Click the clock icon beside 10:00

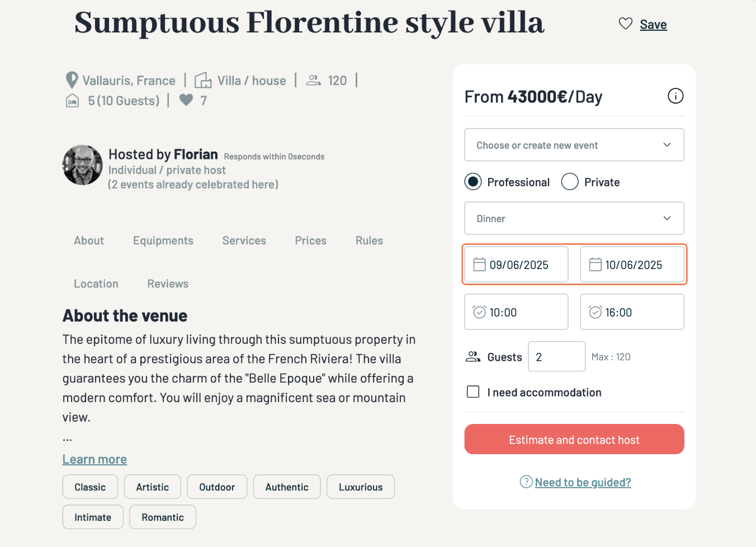coord(479,312)
